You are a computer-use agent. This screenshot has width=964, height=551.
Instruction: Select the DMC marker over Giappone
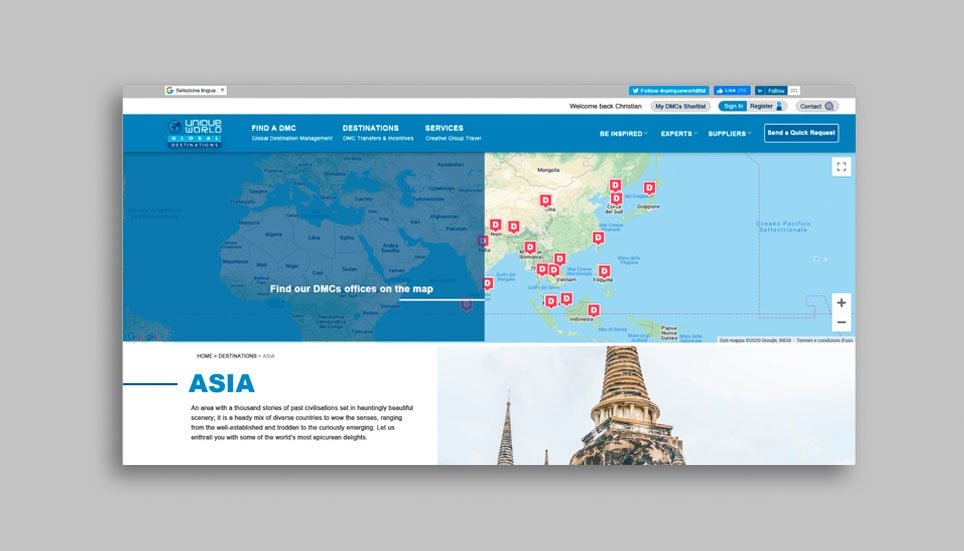pos(649,188)
